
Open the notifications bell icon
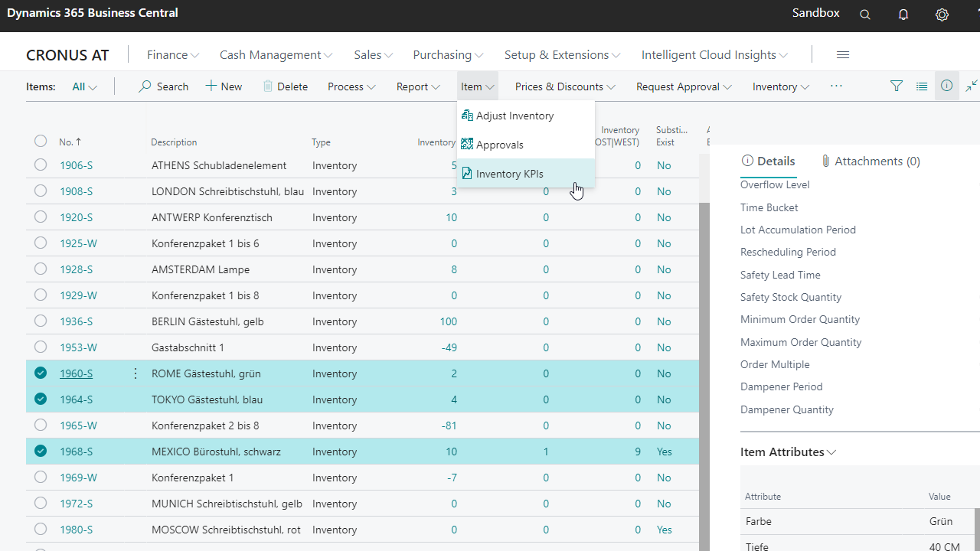click(903, 15)
